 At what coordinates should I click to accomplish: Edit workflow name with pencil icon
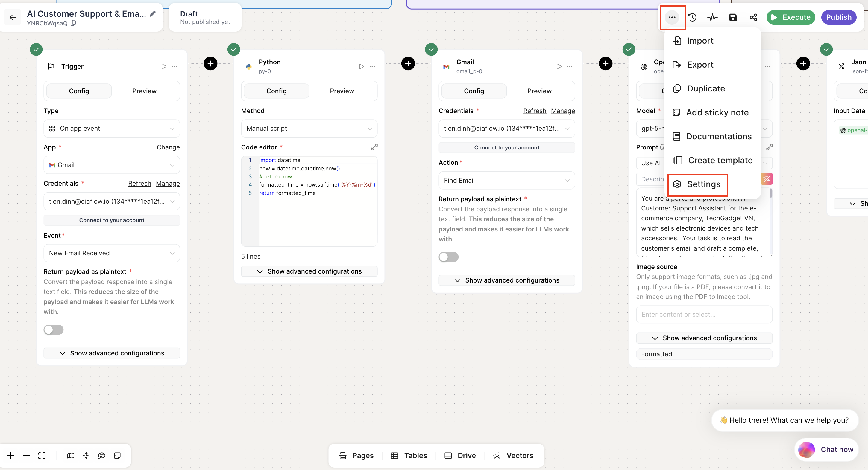[153, 14]
